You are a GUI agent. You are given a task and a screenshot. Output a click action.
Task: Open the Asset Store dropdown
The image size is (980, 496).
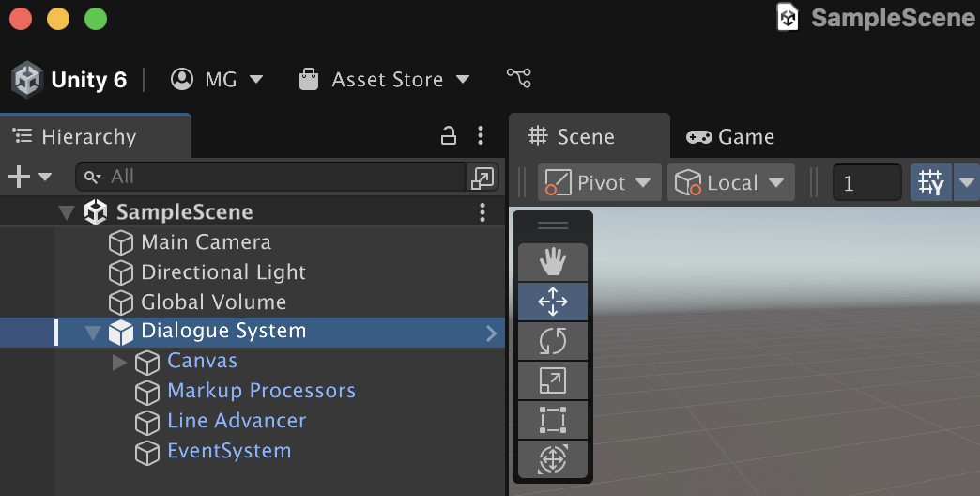[384, 80]
